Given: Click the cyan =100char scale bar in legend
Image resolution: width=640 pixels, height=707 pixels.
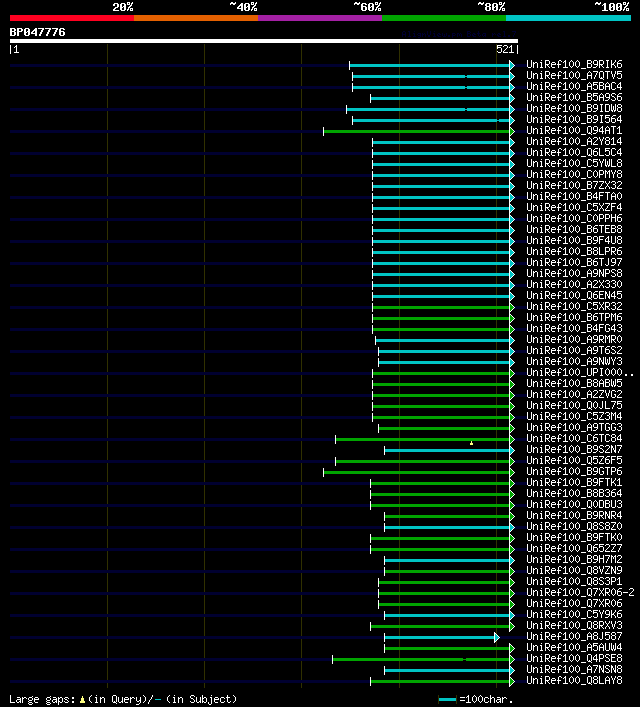Looking at the screenshot, I should [x=447, y=700].
